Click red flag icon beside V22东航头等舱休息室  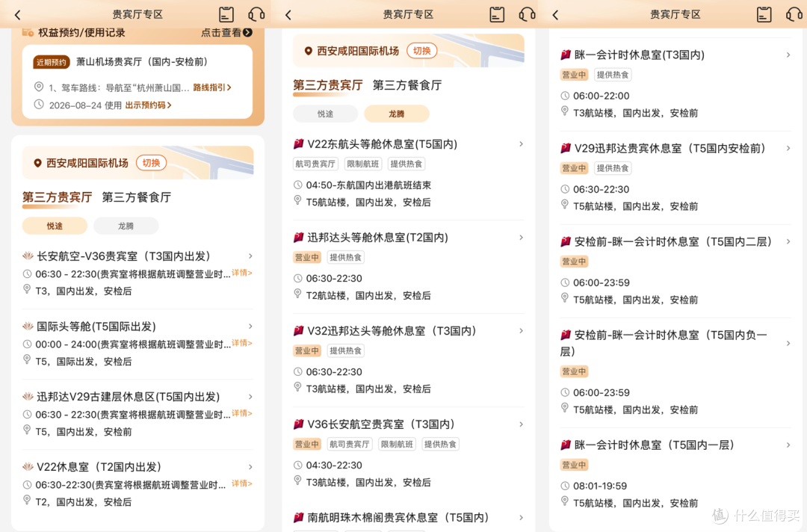point(298,144)
